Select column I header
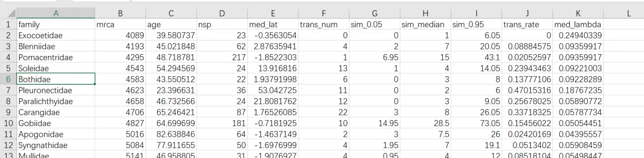Screen dimensions: 644x158 [476, 14]
